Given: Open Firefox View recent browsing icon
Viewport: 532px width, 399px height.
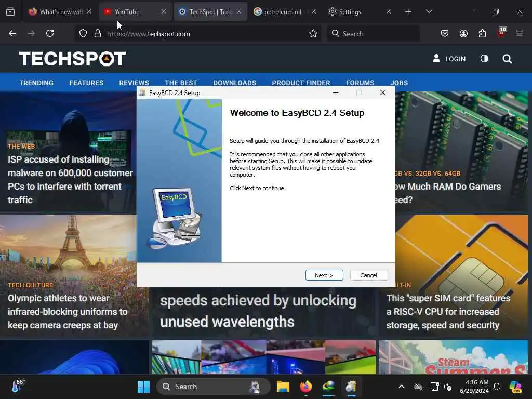Looking at the screenshot, I should [10, 12].
